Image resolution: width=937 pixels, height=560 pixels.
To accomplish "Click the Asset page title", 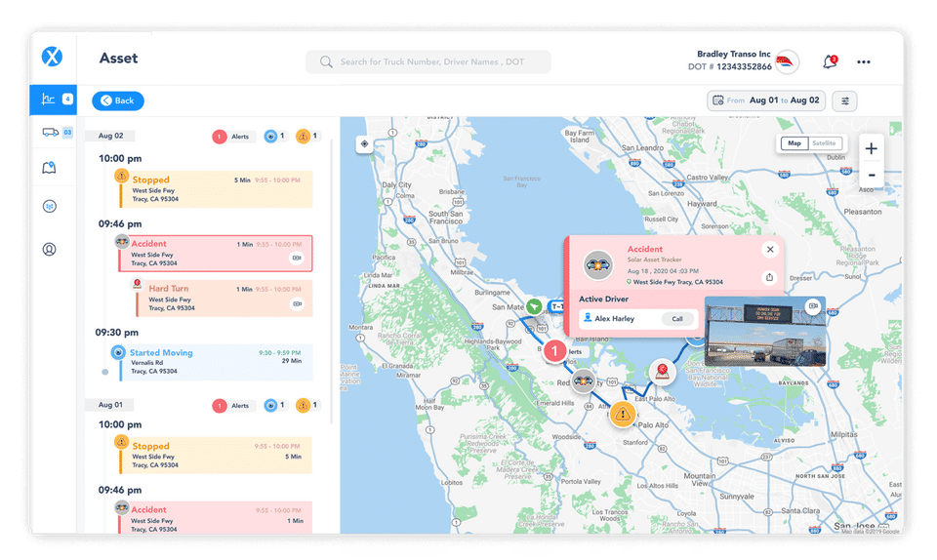I will pyautogui.click(x=118, y=58).
